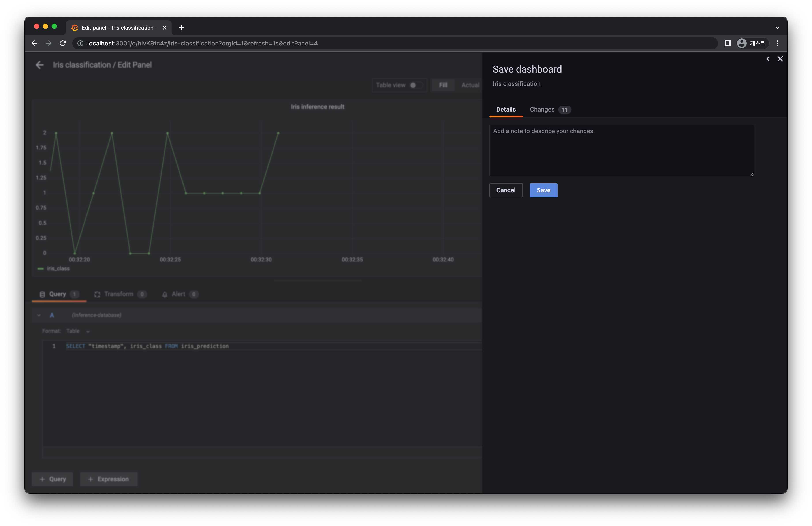Add an Expression button
Viewport: 812px width, 526px height.
coord(109,479)
